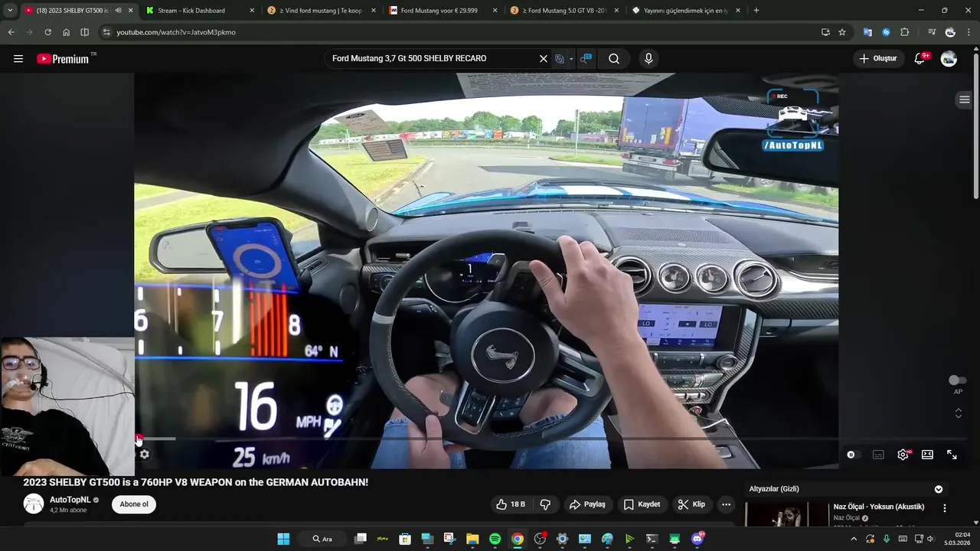Switch to Yayınını güçlendirmek için tab
Screen dimensions: 980x551
pyautogui.click(x=686, y=11)
